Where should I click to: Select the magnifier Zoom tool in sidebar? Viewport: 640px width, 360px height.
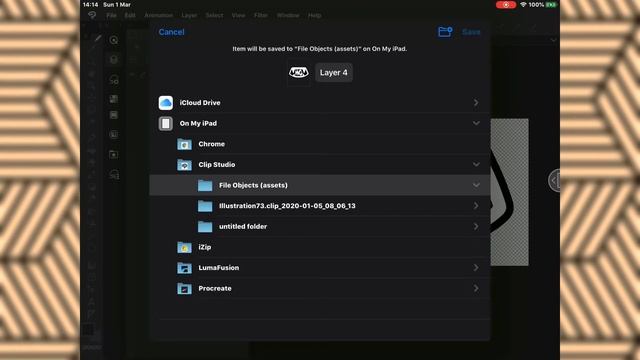[114, 40]
